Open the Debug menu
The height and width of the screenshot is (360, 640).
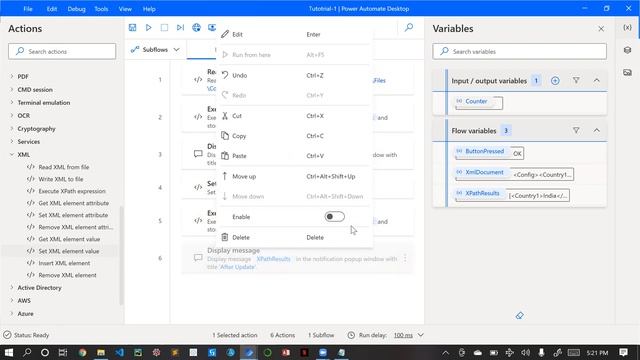pos(76,9)
